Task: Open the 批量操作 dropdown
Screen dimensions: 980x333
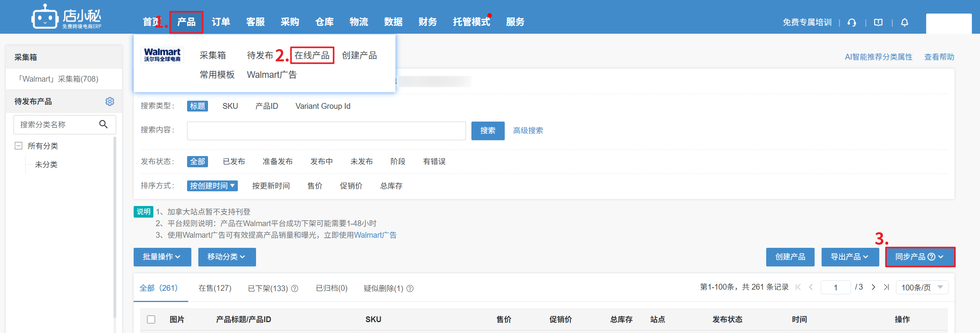Action: pos(162,257)
